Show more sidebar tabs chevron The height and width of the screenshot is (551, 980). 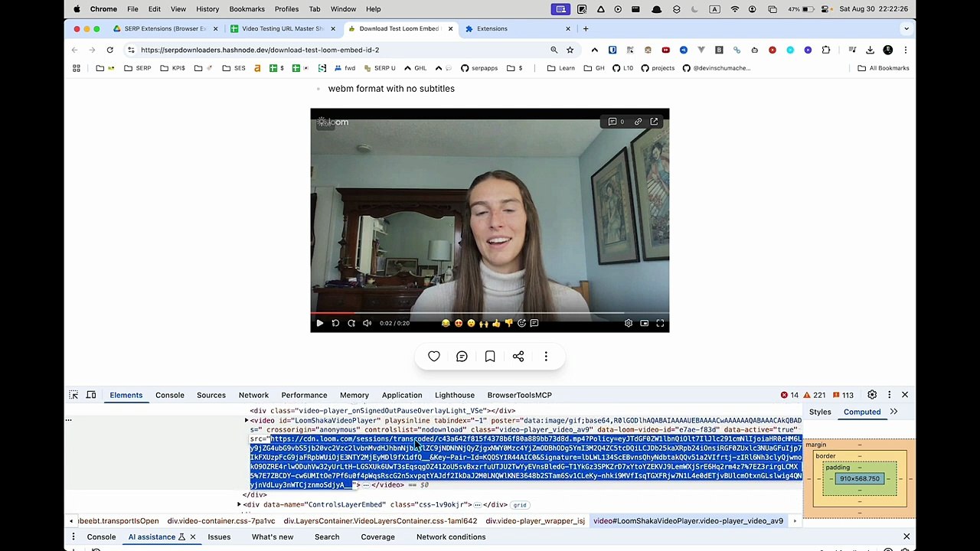[893, 412]
